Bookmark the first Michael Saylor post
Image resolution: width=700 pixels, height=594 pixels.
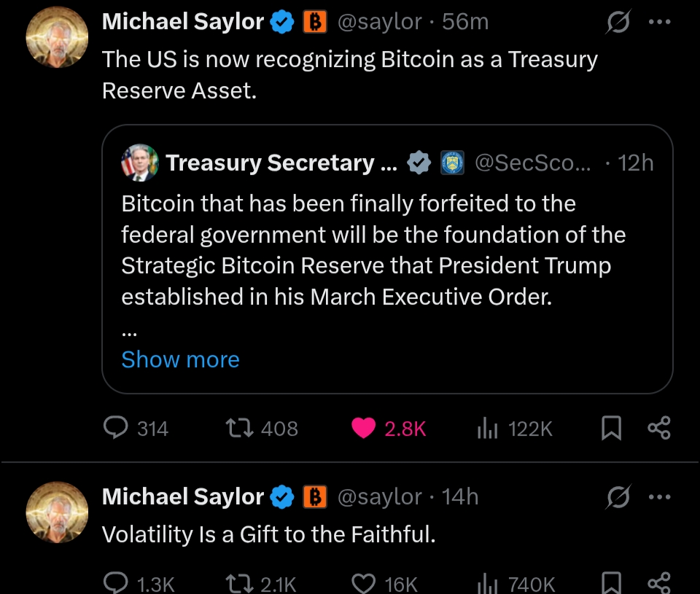[x=611, y=429]
